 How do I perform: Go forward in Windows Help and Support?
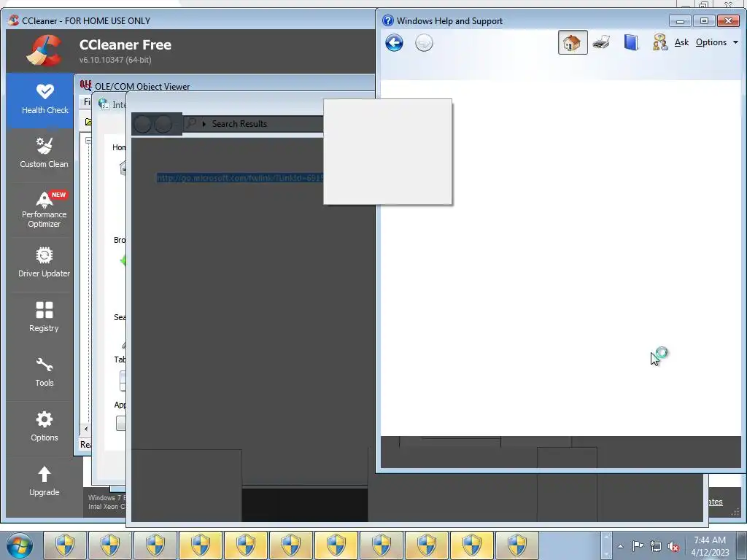[x=424, y=43]
